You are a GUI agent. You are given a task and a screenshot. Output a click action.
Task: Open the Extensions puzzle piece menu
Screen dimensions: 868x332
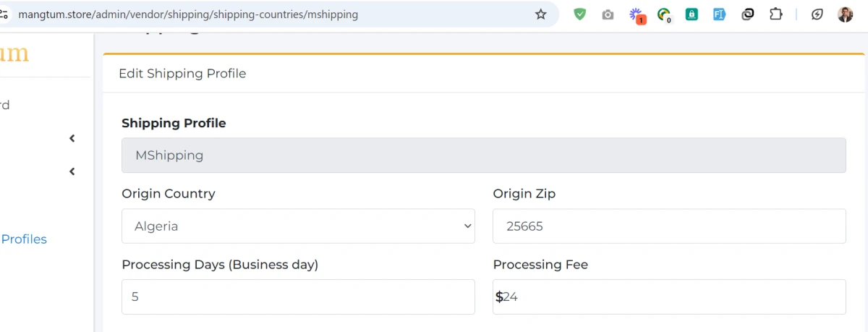click(x=776, y=14)
